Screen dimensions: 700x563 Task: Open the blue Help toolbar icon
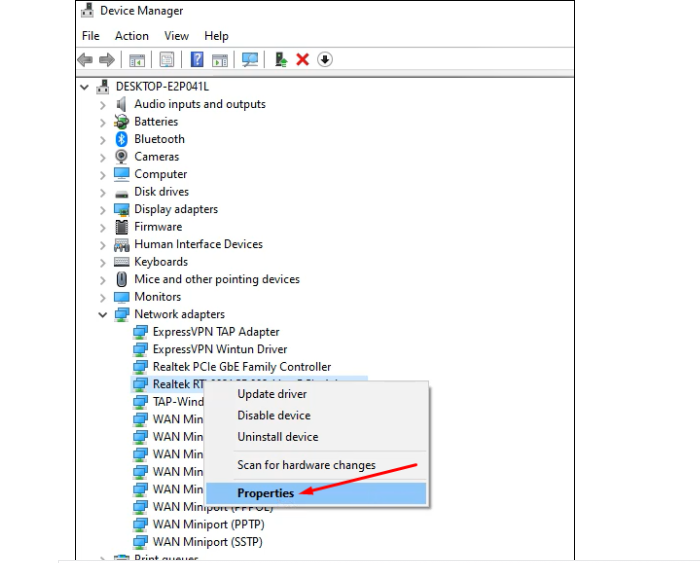click(197, 59)
